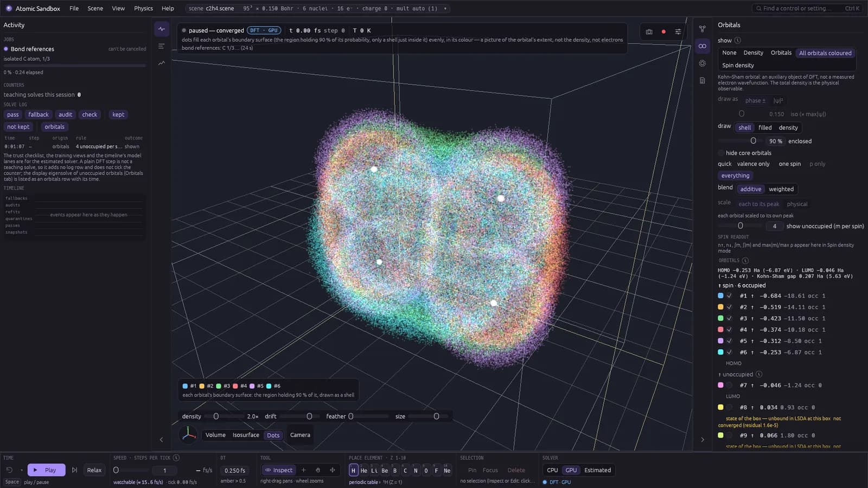868x488 pixels.
Task: Enable unoccupied orbital #7 checkbox
Action: [730, 386]
